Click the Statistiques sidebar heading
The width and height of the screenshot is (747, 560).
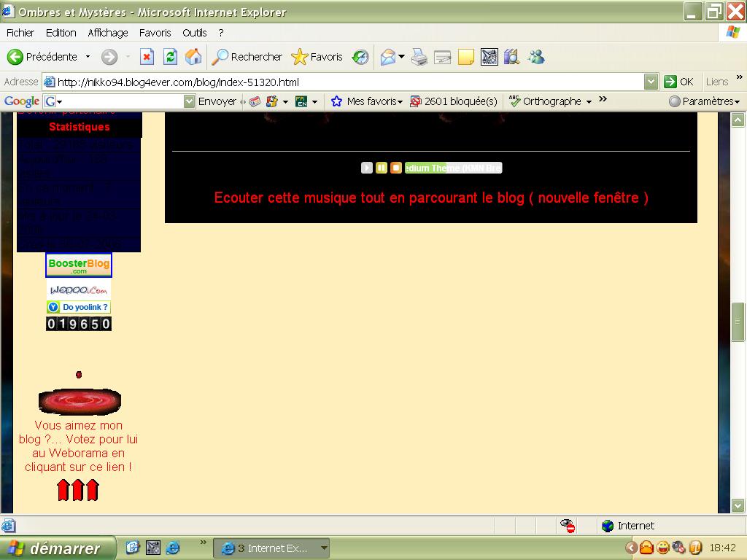(x=79, y=127)
